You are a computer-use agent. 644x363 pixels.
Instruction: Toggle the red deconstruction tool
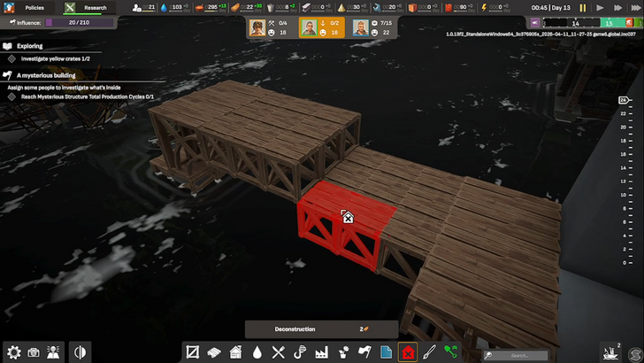point(408,352)
